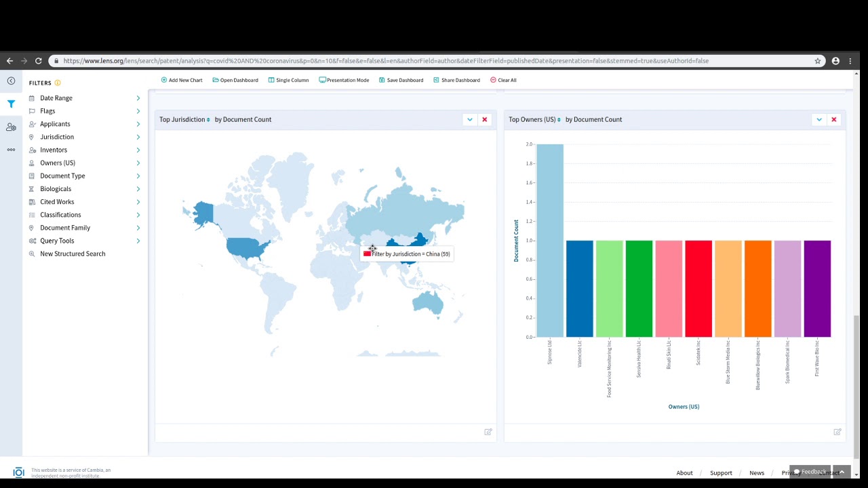This screenshot has height=488, width=868.
Task: Bookmark the page with the star icon
Action: tap(818, 61)
